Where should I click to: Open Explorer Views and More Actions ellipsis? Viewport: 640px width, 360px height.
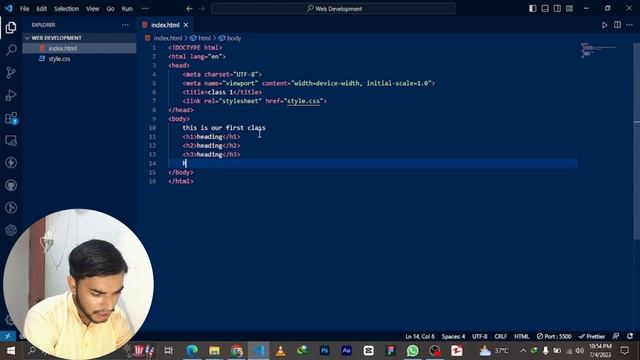(125, 25)
